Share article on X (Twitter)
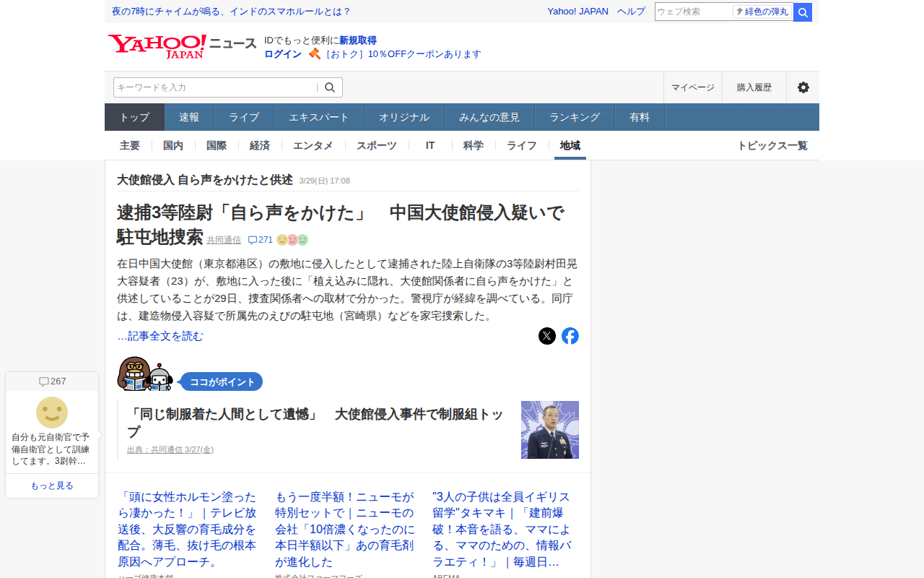924x578 pixels. (547, 336)
